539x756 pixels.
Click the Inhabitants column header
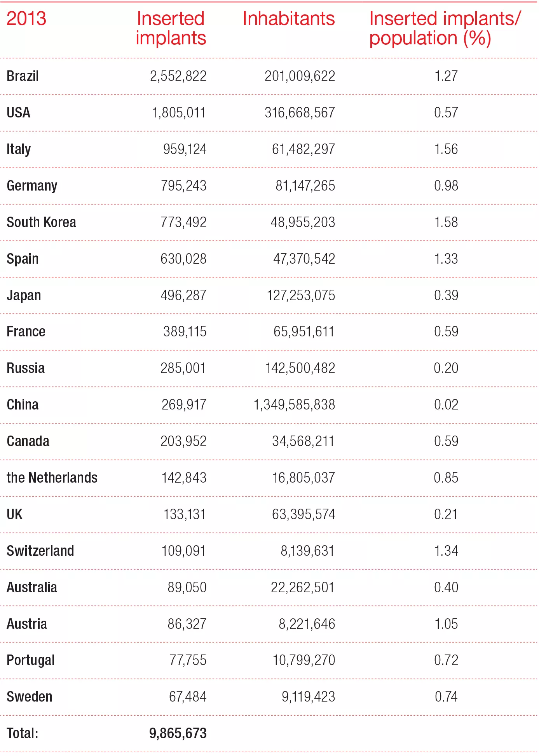click(289, 19)
